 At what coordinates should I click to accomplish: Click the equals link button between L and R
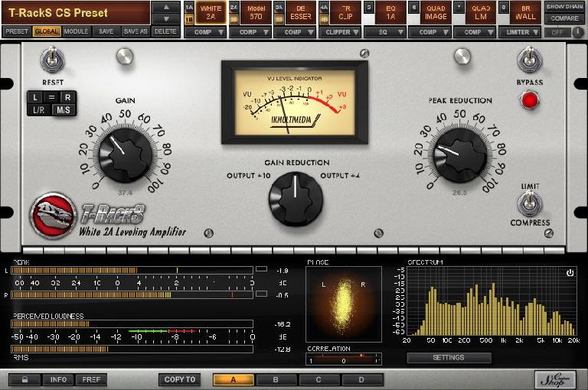(x=51, y=97)
